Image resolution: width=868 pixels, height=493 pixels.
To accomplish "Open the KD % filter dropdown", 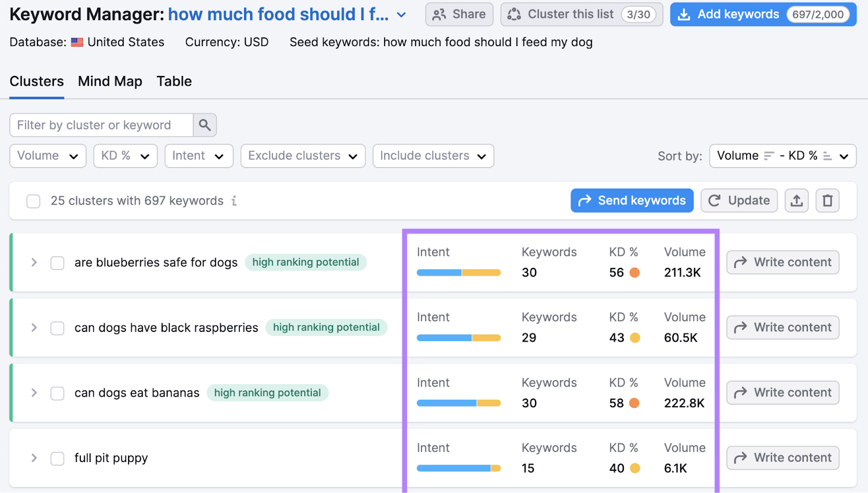I will (125, 156).
